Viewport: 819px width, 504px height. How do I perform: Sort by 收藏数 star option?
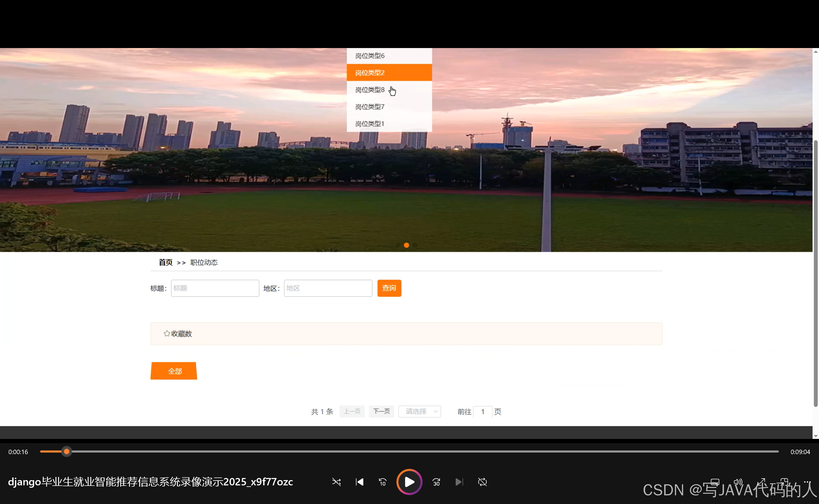tap(178, 334)
